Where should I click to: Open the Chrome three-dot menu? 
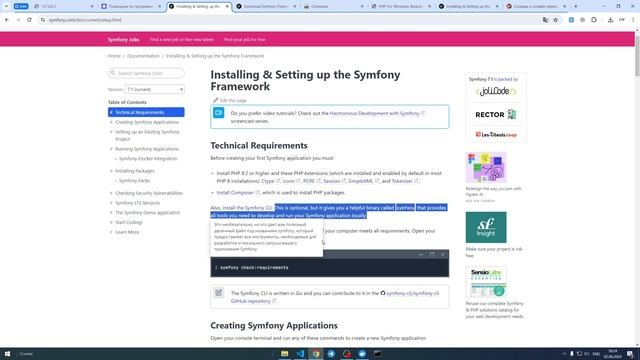(x=633, y=20)
